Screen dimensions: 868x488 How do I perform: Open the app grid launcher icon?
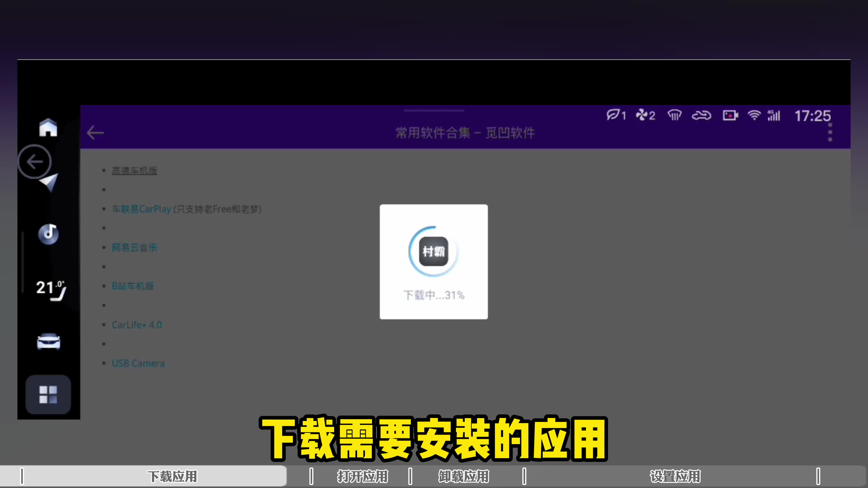click(48, 394)
